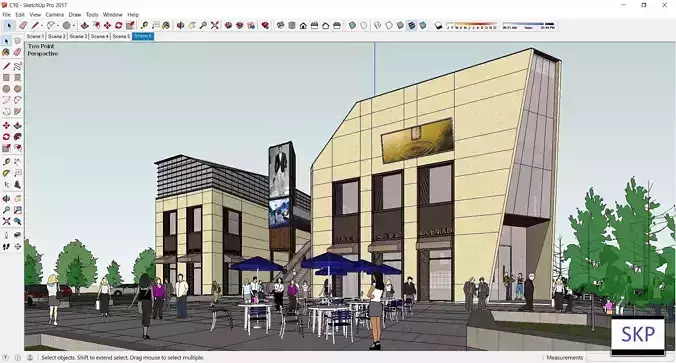This screenshot has height=363, width=676.
Task: Open the Camera menu
Action: click(55, 15)
